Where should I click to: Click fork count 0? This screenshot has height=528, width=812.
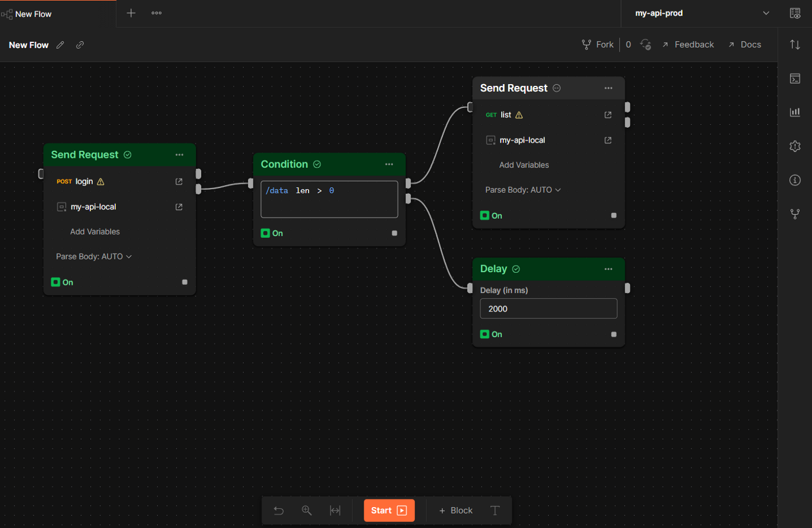click(x=628, y=45)
